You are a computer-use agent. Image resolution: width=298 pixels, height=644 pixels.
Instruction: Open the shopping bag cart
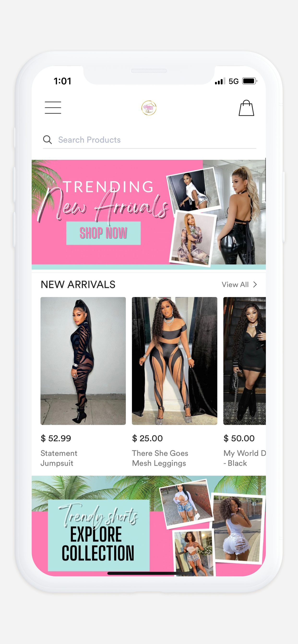(x=246, y=108)
